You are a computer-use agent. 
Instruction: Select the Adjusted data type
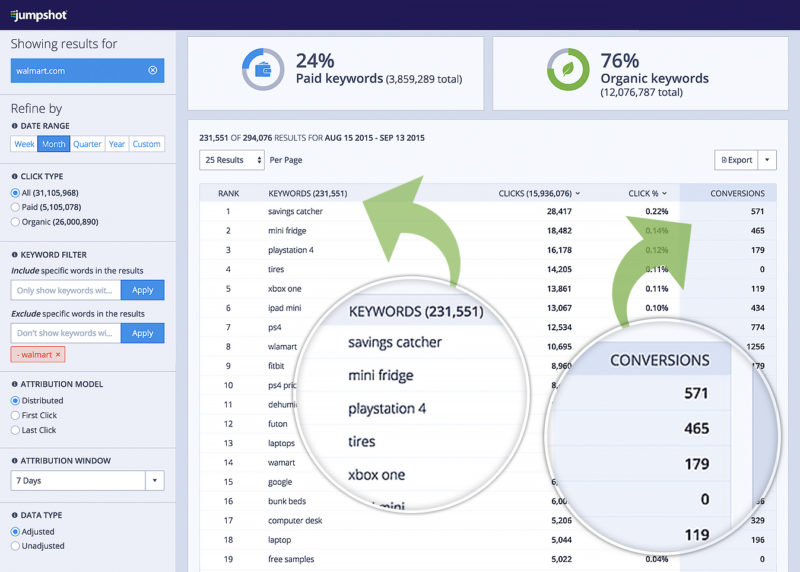[15, 532]
